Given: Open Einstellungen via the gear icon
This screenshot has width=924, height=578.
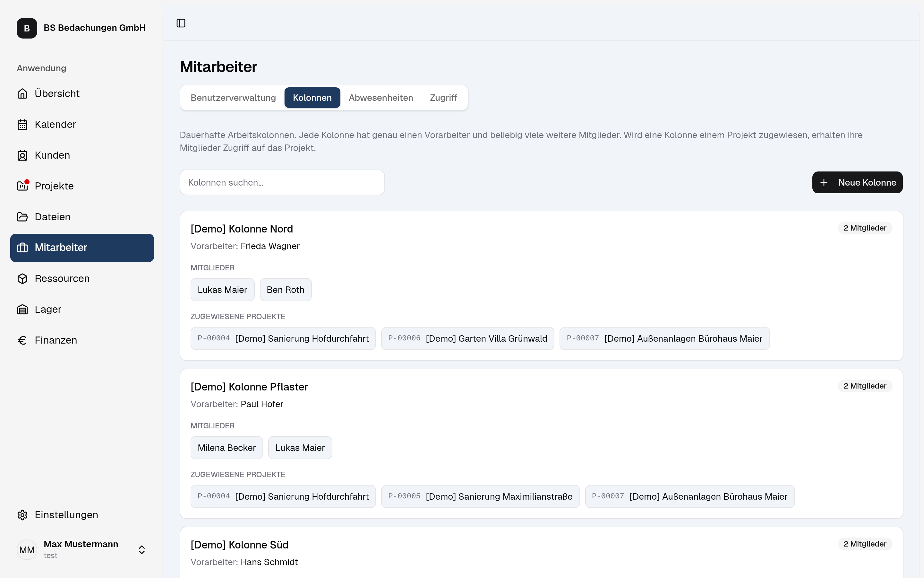Looking at the screenshot, I should point(22,515).
